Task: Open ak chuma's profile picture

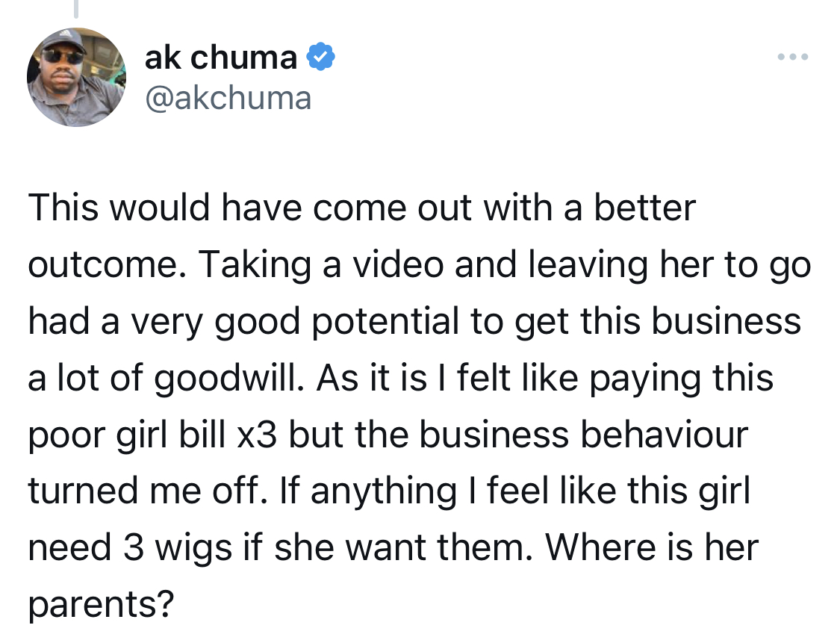Action: tap(77, 77)
